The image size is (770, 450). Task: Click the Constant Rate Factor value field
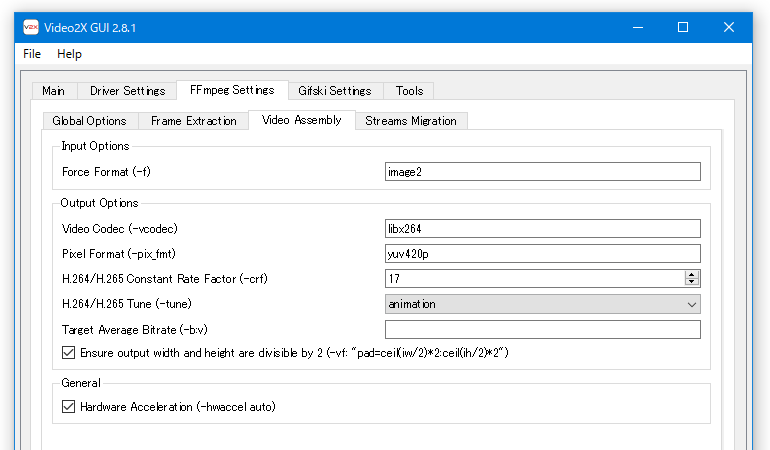coord(534,279)
